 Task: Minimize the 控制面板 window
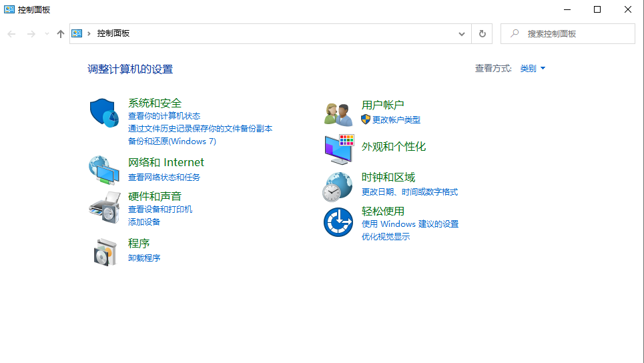(567, 9)
